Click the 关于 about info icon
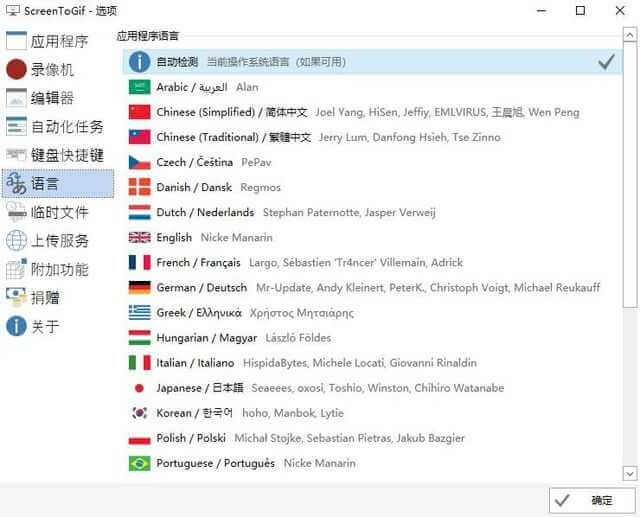 [x=16, y=326]
